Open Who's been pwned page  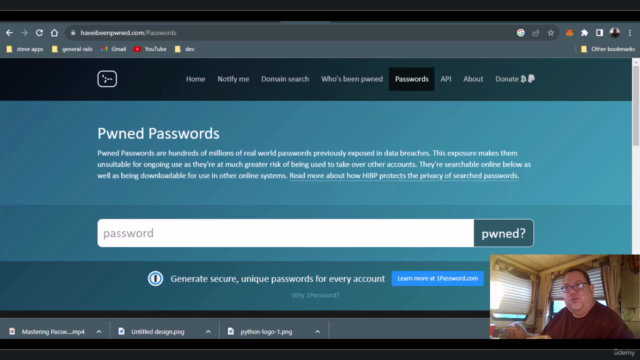pyautogui.click(x=352, y=79)
